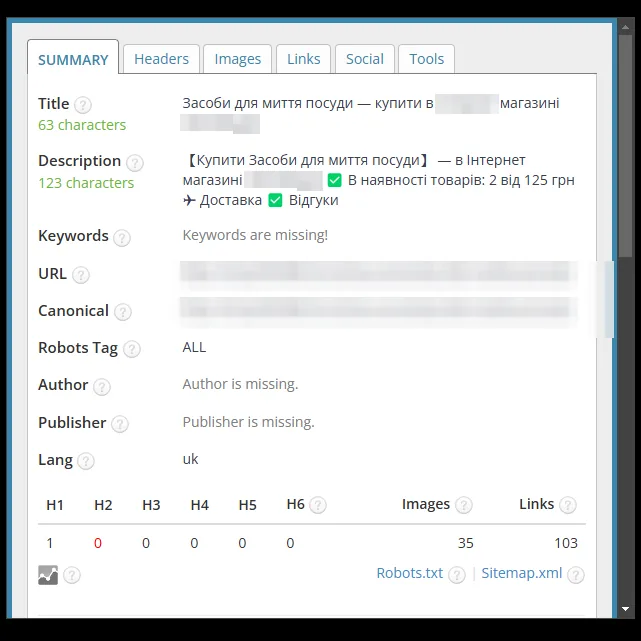Viewport: 641px width, 641px height.
Task: Click the help icon beside Links column
Action: click(x=568, y=505)
